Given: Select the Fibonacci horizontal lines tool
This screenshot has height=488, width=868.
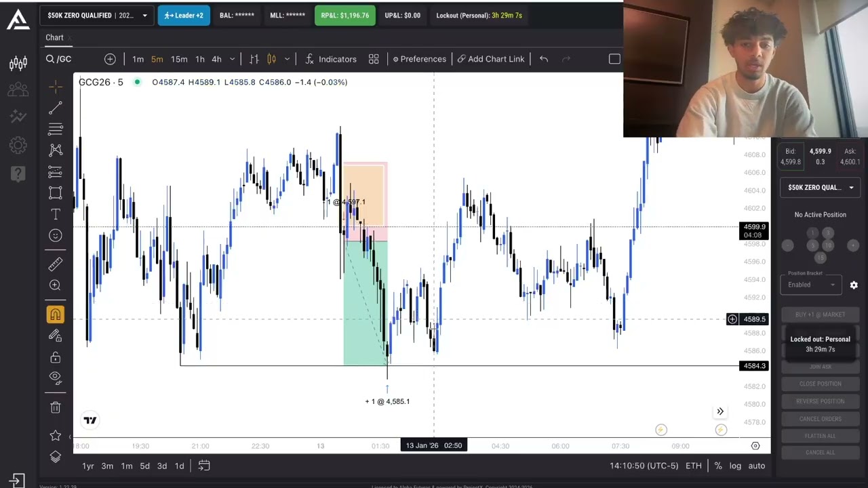Looking at the screenshot, I should pos(56,129).
